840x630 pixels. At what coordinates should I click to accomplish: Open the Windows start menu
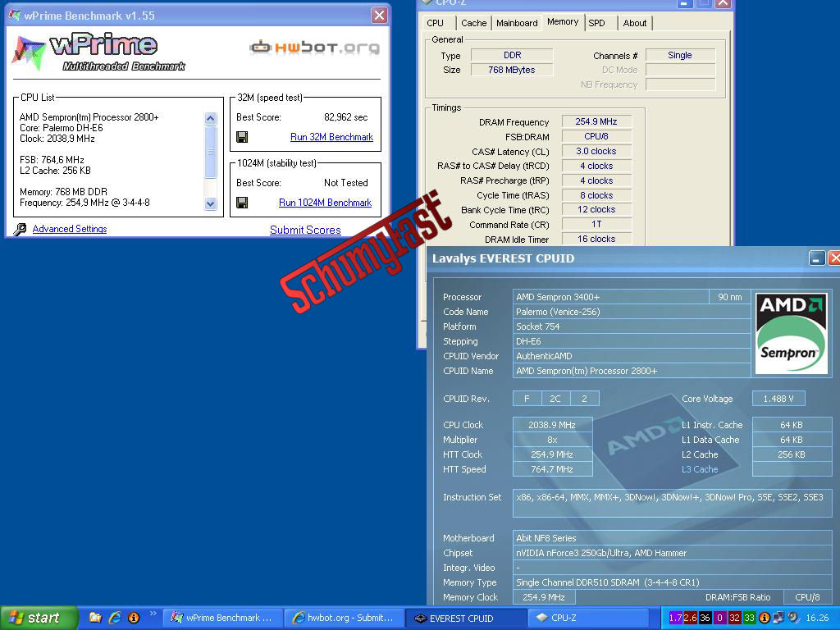point(39,618)
